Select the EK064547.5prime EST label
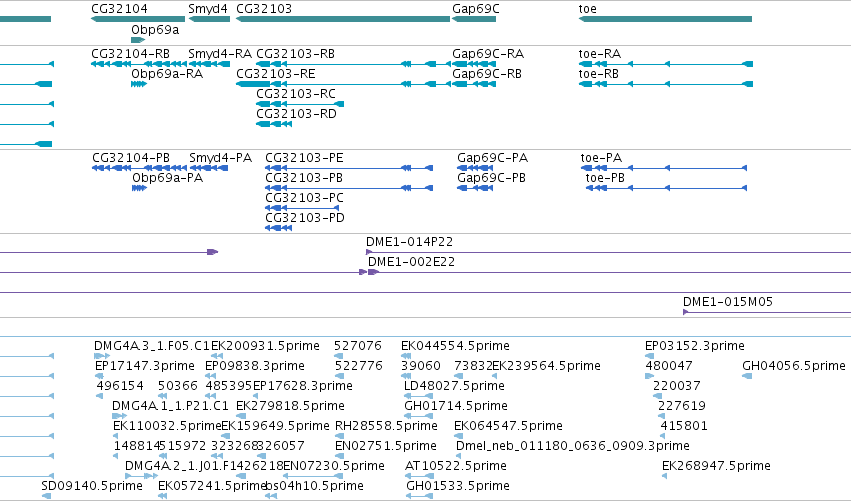The image size is (851, 501). (x=509, y=427)
